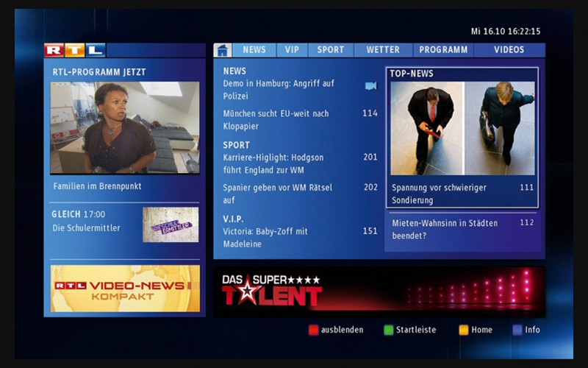Open Die Schulermittler show thumbnail
The image size is (588, 368).
[171, 224]
